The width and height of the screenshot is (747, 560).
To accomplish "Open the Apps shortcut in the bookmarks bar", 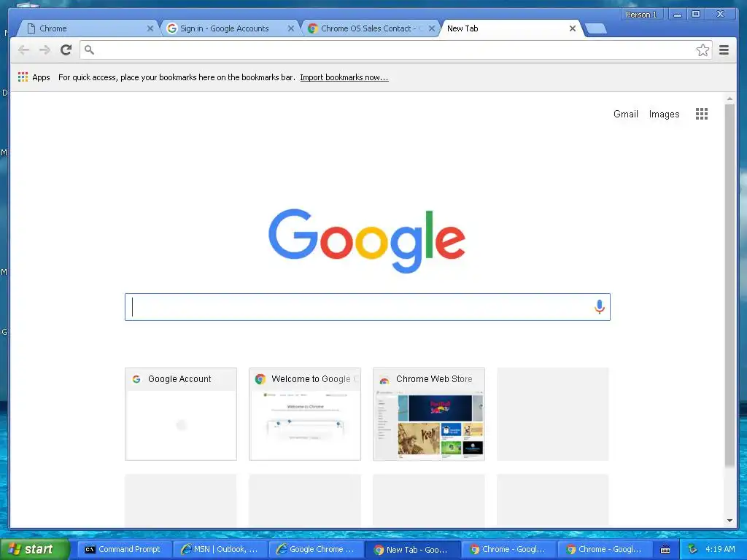I will click(x=34, y=77).
